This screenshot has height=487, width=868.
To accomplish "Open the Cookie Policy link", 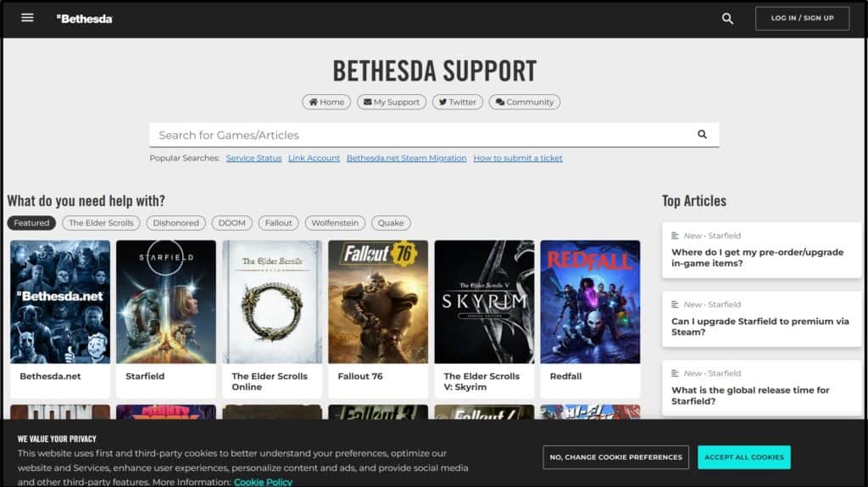I will pyautogui.click(x=263, y=482).
